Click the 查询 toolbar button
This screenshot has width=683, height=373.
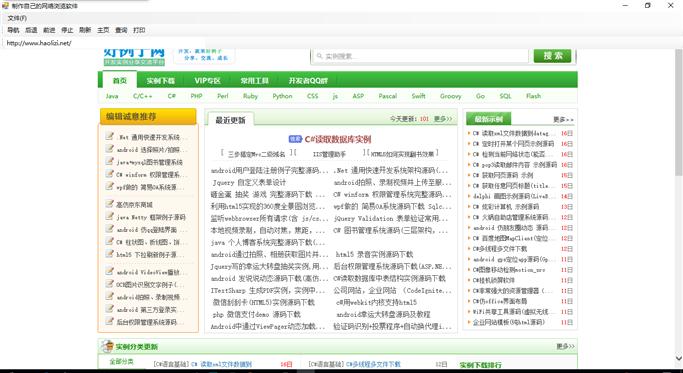tap(121, 30)
